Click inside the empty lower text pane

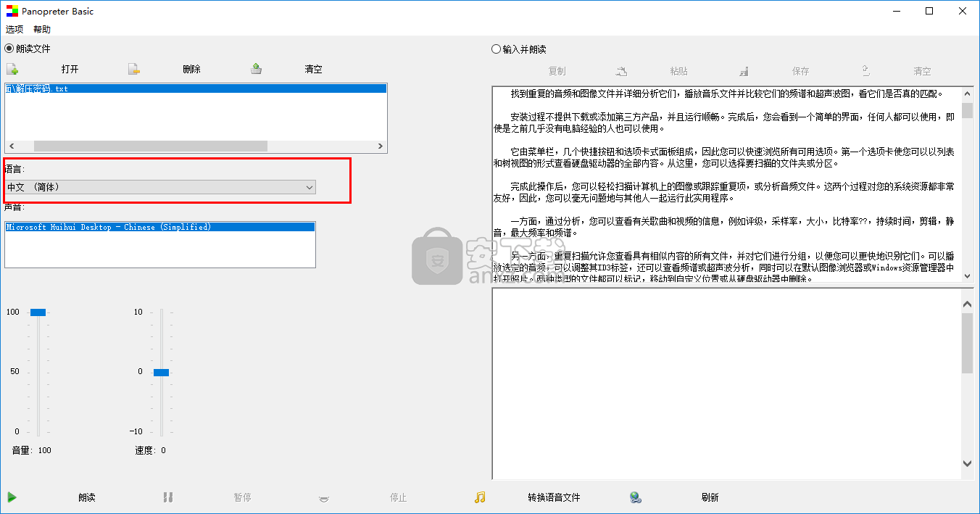[x=726, y=384]
